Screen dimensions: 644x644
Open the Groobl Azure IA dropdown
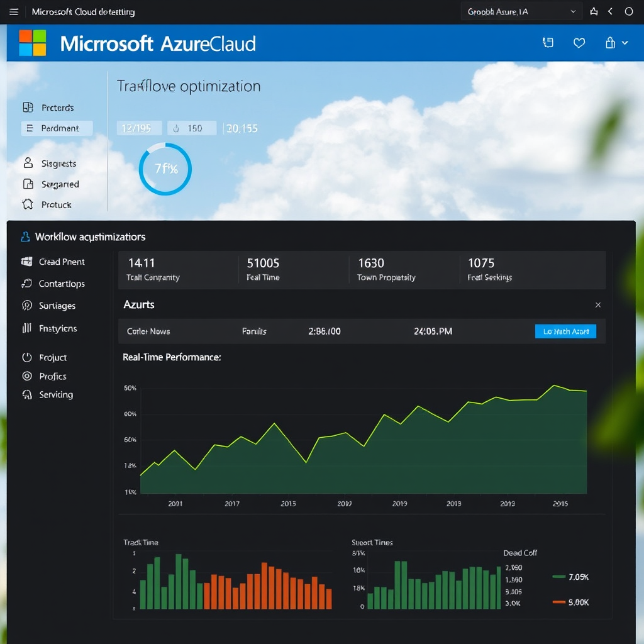pos(521,12)
